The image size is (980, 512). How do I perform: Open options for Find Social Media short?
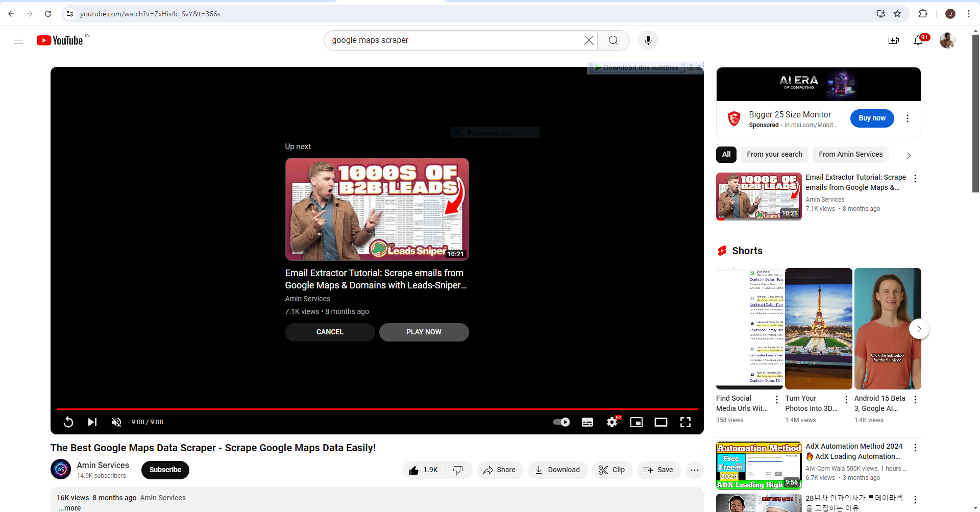(777, 400)
